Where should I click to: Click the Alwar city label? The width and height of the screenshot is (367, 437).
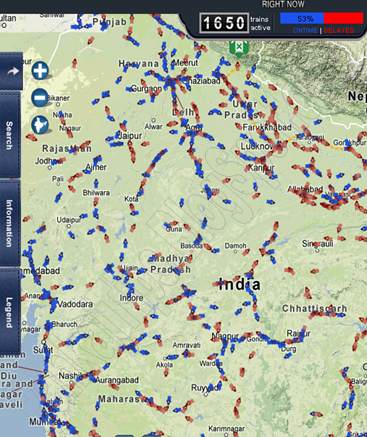154,127
